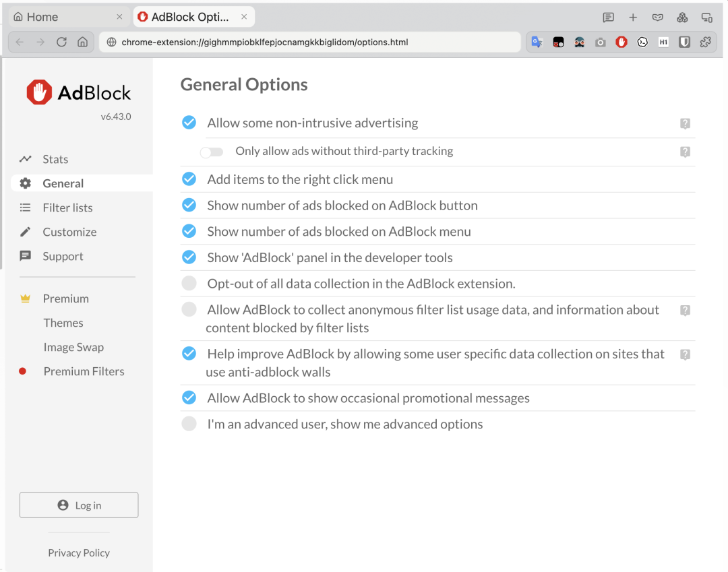Screen dimensions: 728x572
Task: Uncheck Allow AdBlock occasional promotional messages
Action: [x=189, y=398]
